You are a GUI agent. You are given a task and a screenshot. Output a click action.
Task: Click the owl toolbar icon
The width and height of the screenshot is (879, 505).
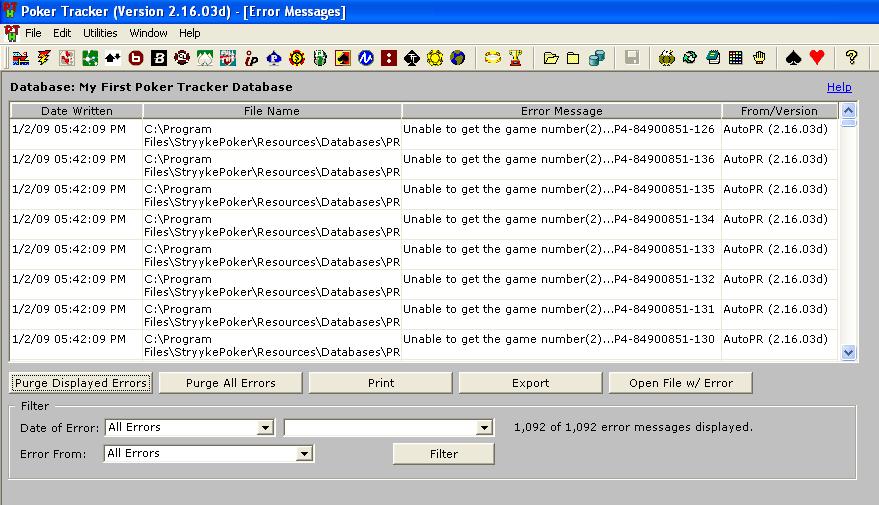coord(667,58)
